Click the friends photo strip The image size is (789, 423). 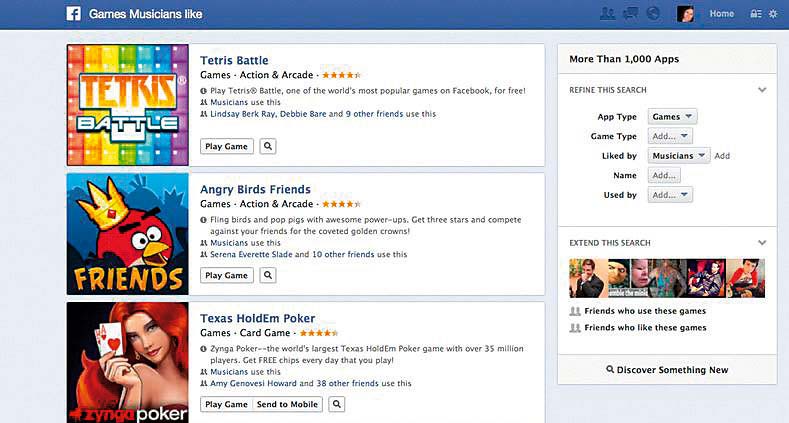[667, 278]
